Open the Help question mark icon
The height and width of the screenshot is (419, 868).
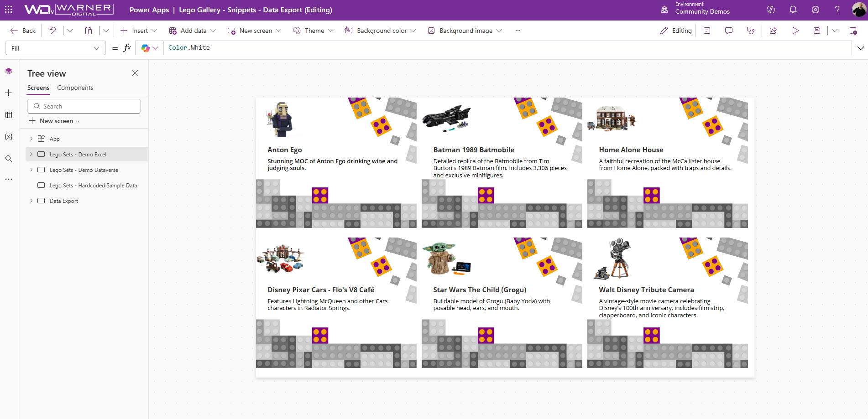(x=837, y=10)
